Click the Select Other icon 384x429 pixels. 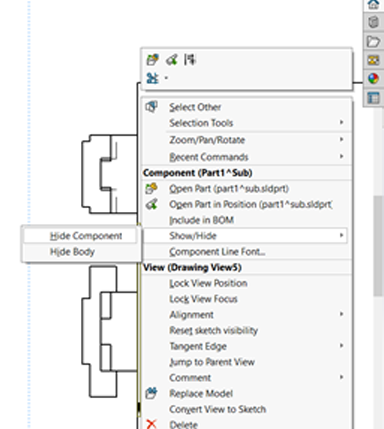[152, 107]
